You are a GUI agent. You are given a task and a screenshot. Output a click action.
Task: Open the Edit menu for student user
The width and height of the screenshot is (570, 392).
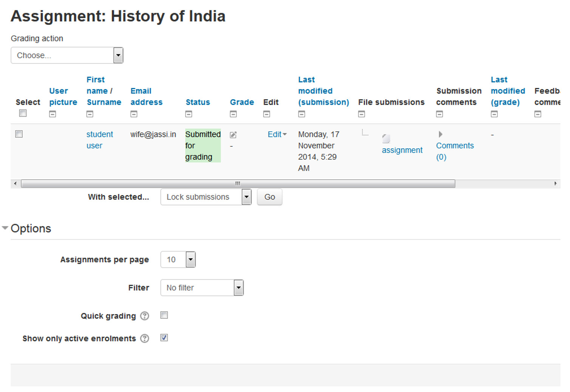277,134
